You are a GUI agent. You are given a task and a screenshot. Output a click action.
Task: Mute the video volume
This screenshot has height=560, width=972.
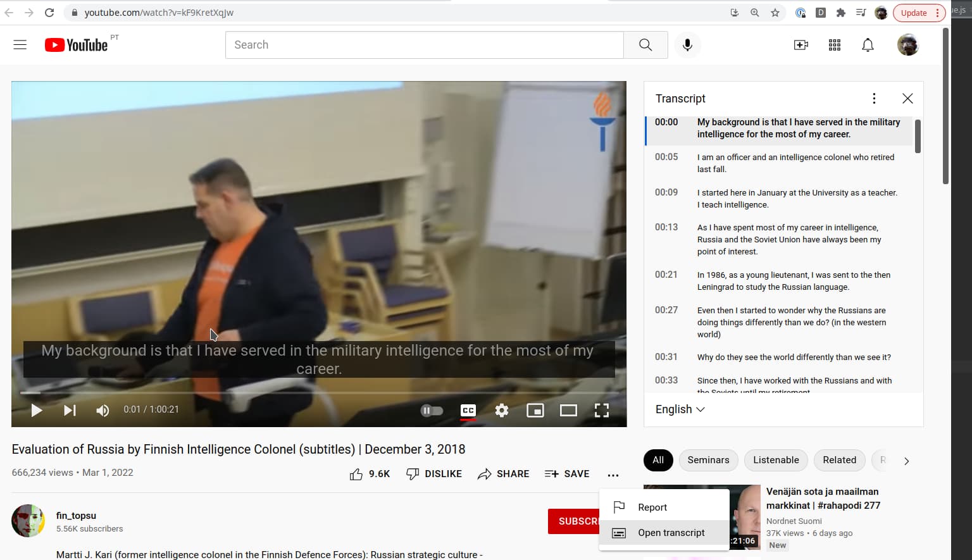pyautogui.click(x=103, y=411)
